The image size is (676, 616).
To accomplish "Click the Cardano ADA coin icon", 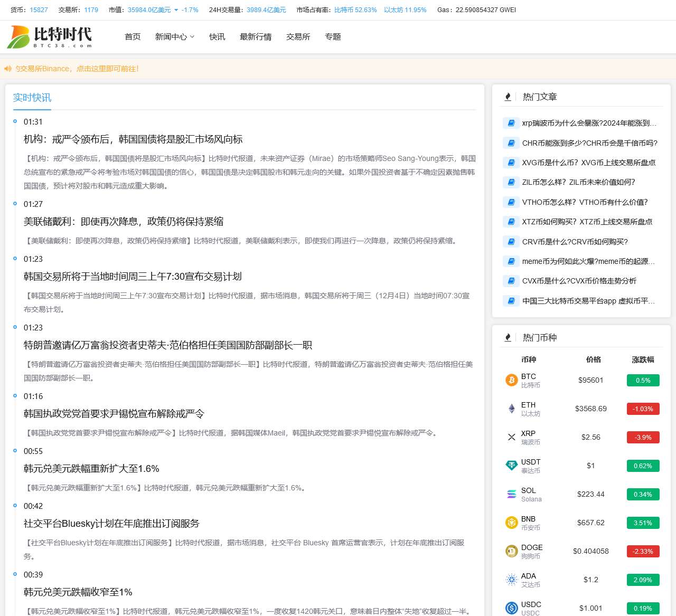I will [x=511, y=580].
